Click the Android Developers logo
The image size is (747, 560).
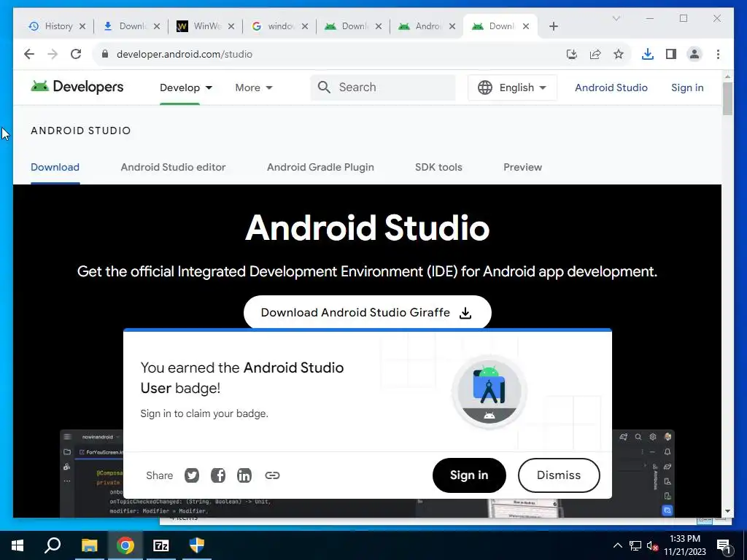pos(77,87)
